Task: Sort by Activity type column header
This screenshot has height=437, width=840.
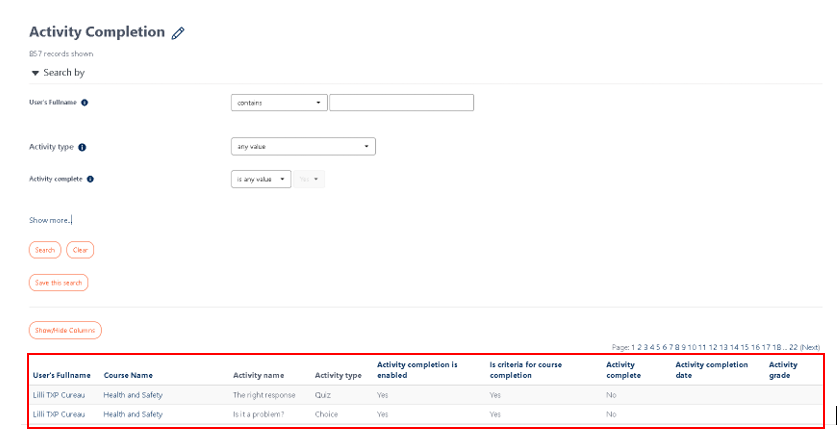Action: (338, 375)
